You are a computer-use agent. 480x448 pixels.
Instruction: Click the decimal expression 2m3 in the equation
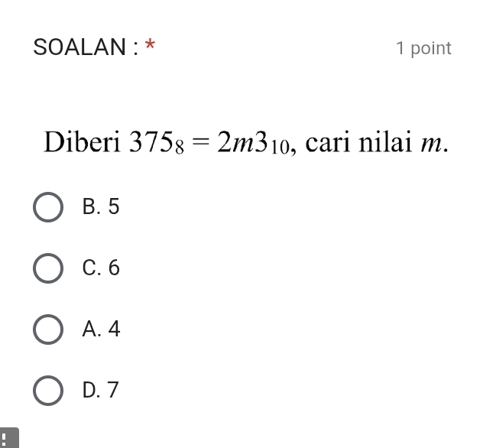(x=238, y=142)
